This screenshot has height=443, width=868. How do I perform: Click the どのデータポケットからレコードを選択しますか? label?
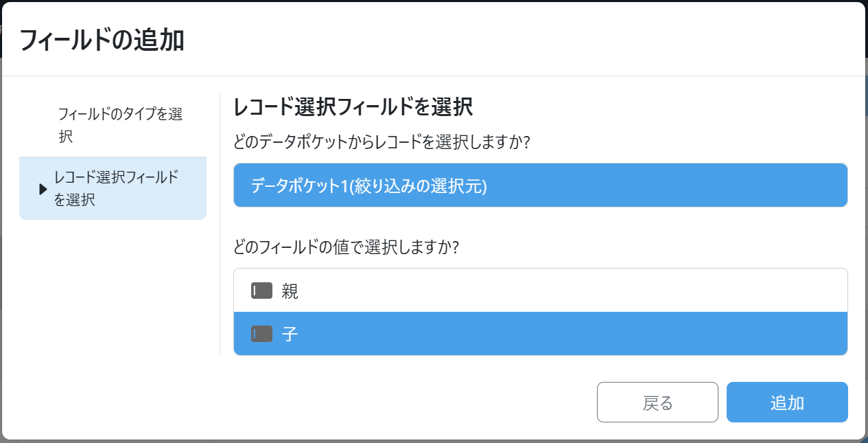click(x=384, y=142)
